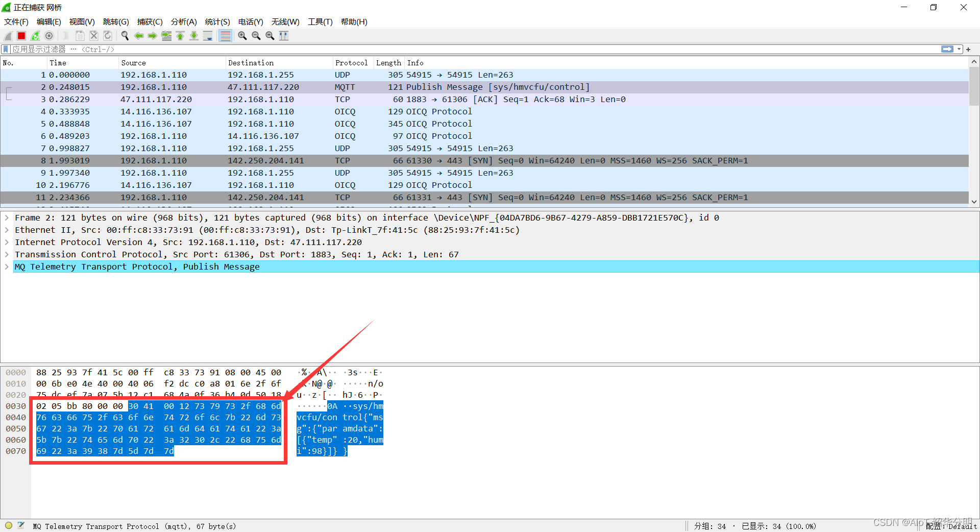The image size is (980, 532).
Task: Click the find packet magnifier icon
Action: pos(125,36)
